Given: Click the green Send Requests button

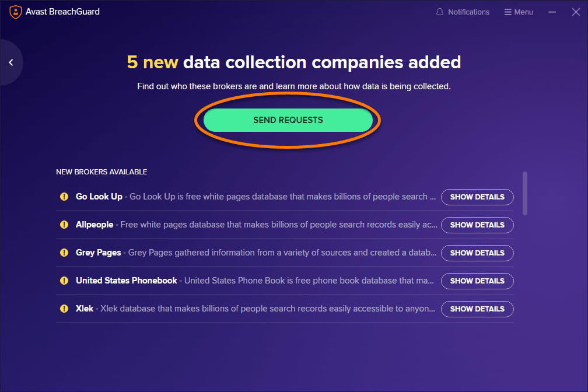Looking at the screenshot, I should (288, 120).
